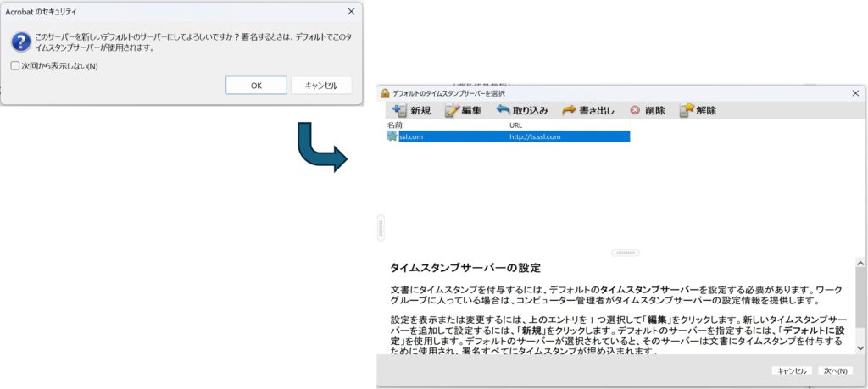
Task: Click the horizontal splitter handle above the description
Action: click(x=624, y=253)
